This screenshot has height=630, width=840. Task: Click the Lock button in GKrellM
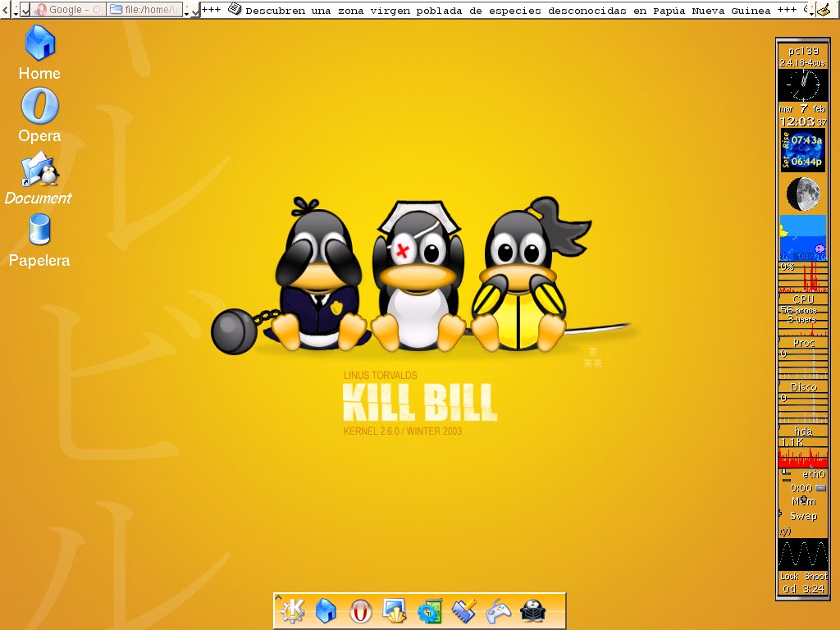click(789, 577)
